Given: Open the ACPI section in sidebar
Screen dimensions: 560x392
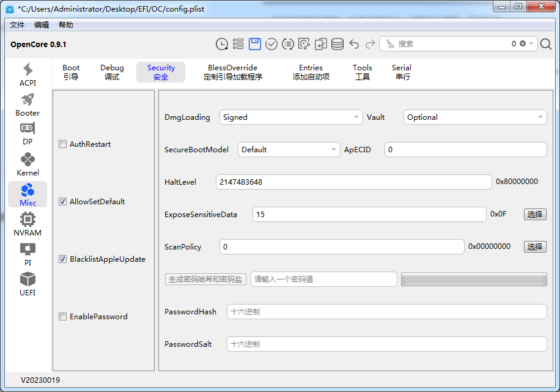Looking at the screenshot, I should pos(28,75).
